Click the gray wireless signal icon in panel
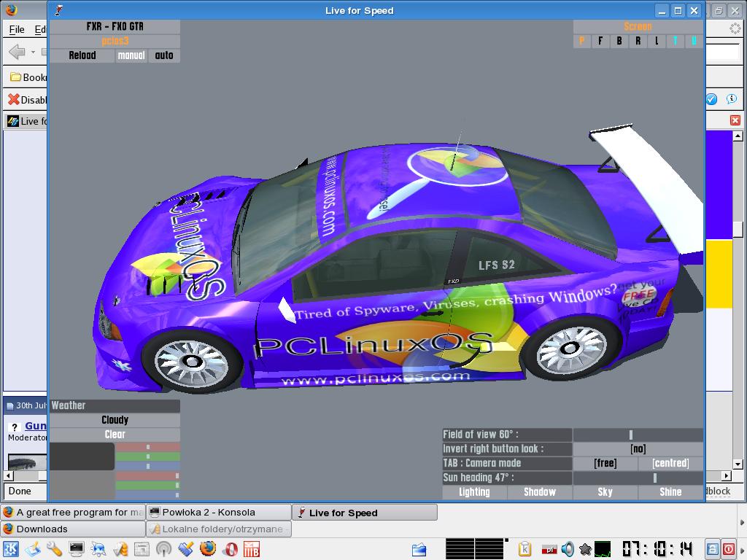The height and width of the screenshot is (560, 747). pos(163,549)
